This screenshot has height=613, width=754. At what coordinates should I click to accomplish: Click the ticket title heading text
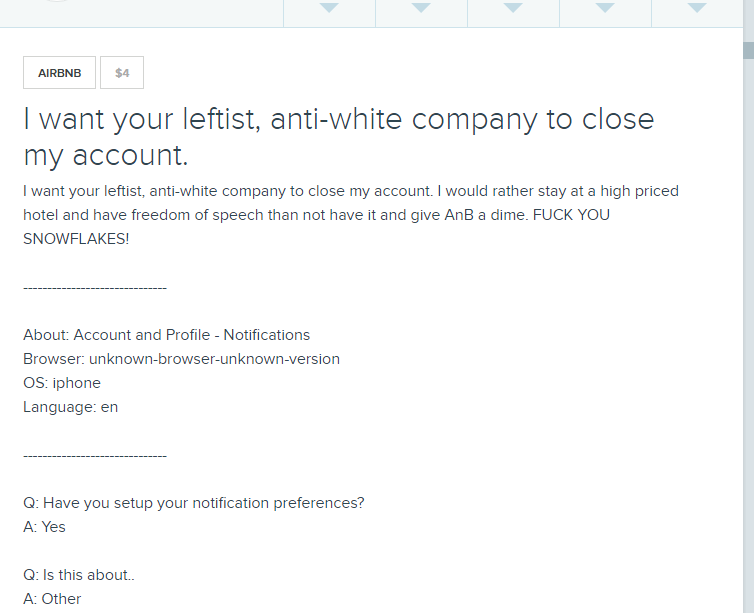click(x=338, y=137)
